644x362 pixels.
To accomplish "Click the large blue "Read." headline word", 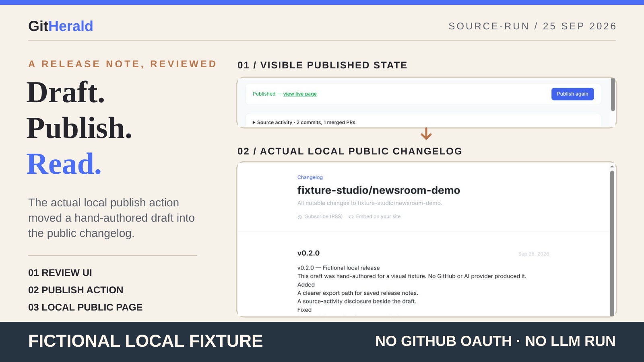I will (x=64, y=164).
